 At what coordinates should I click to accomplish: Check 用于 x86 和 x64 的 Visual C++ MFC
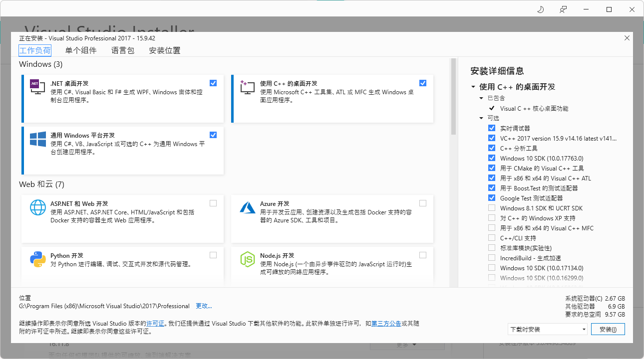pos(492,228)
